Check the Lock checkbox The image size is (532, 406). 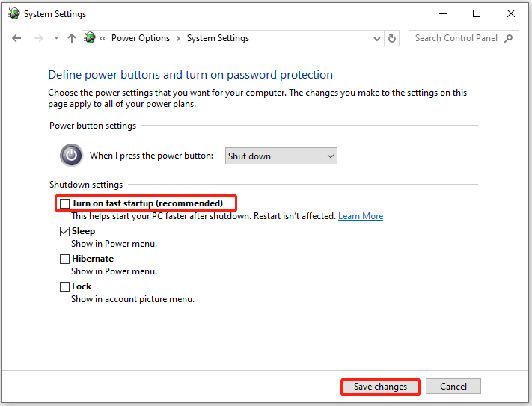65,286
